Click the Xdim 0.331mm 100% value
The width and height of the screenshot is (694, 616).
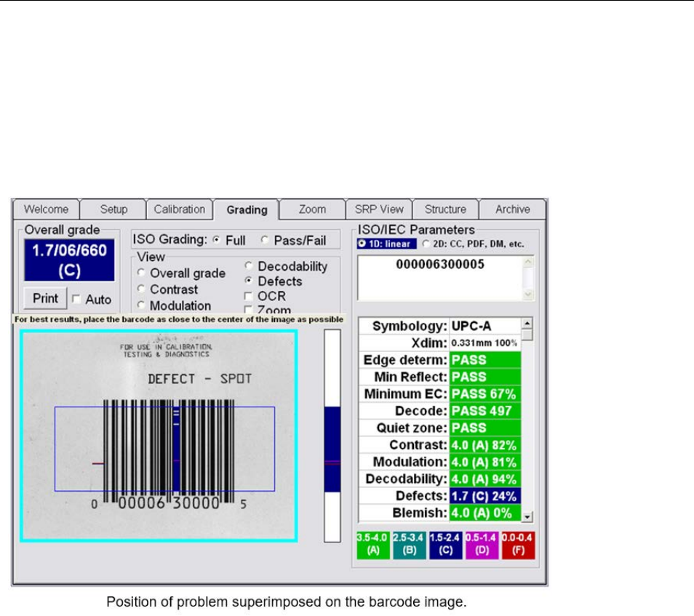(x=485, y=343)
